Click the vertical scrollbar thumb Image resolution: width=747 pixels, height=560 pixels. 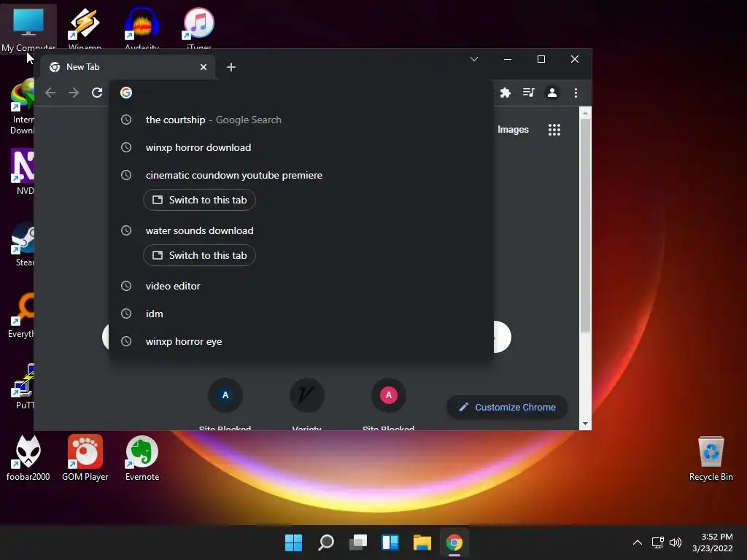pyautogui.click(x=585, y=225)
